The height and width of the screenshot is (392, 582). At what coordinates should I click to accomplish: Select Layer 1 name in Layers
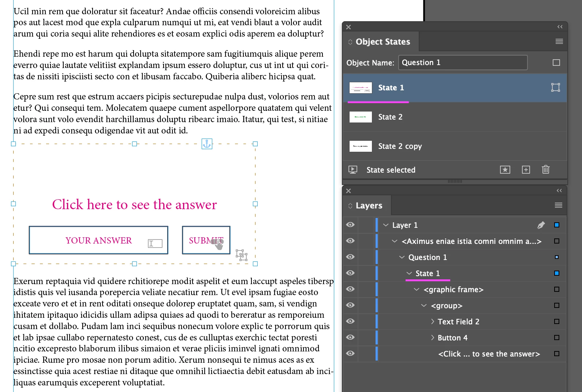tap(405, 225)
